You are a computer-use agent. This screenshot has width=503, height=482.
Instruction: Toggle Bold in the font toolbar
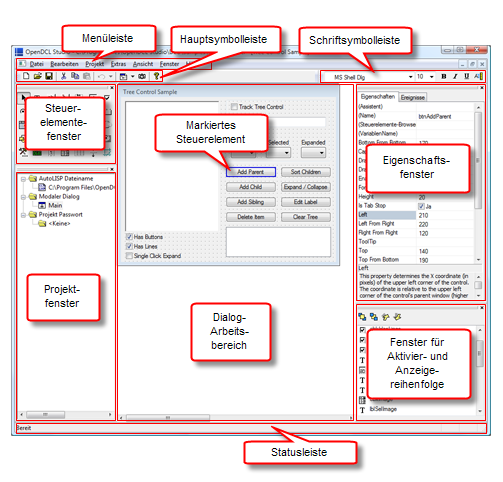(444, 76)
